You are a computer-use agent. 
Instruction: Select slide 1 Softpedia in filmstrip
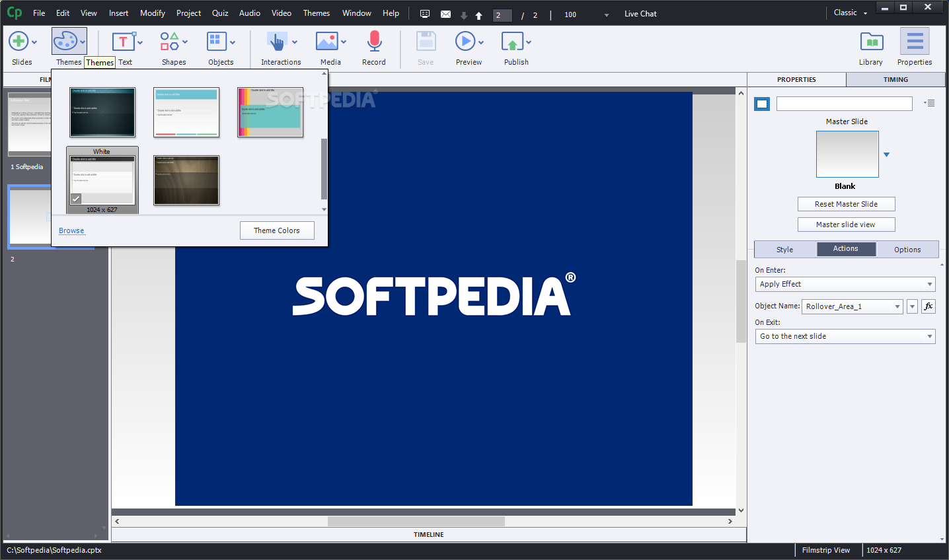pos(30,124)
